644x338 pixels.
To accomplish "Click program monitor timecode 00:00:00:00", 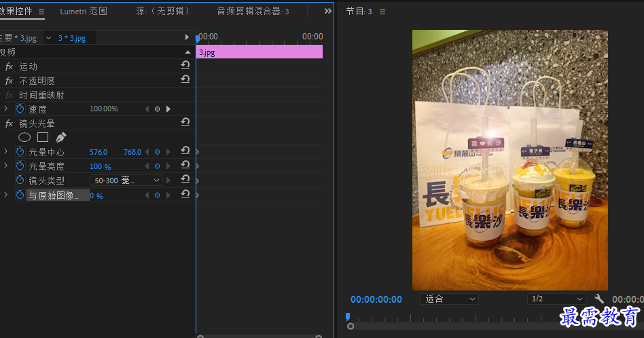I will 376,299.
